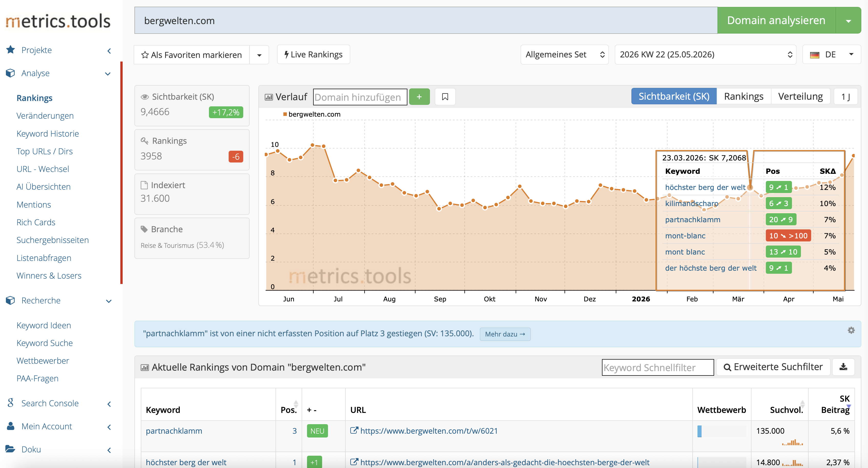The width and height of the screenshot is (868, 468).
Task: Open the bergwelten.com/t/w/6021 URL link
Action: (429, 431)
